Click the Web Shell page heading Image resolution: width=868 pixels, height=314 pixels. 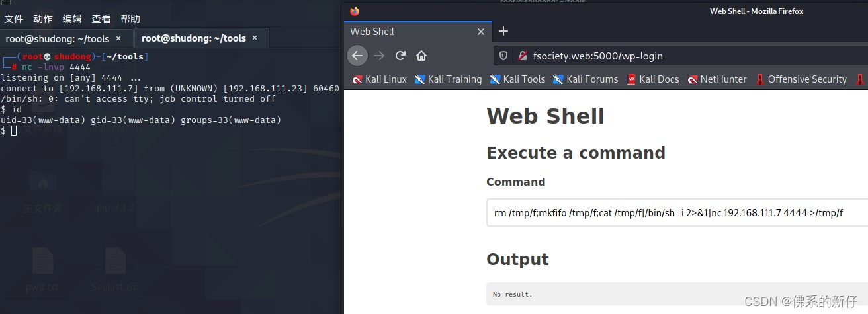tap(546, 116)
